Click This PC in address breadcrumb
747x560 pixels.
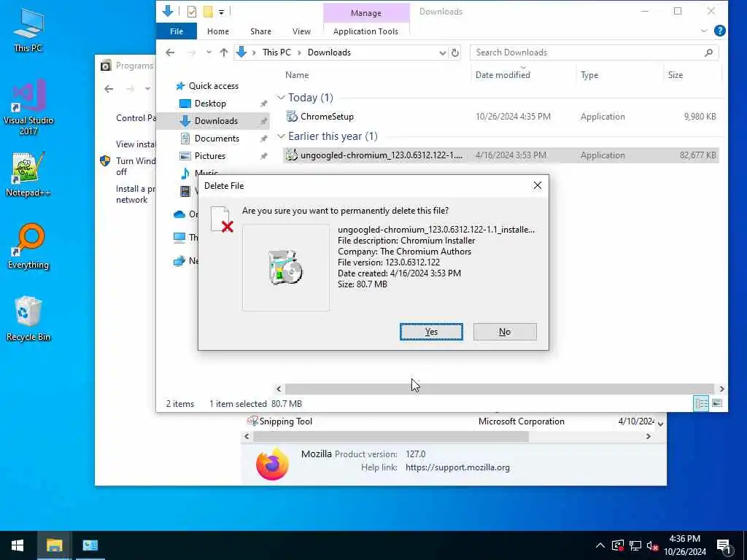[x=276, y=52]
